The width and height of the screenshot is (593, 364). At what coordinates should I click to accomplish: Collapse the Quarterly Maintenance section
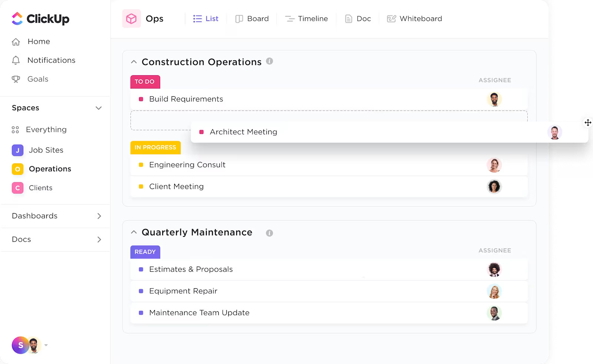133,232
